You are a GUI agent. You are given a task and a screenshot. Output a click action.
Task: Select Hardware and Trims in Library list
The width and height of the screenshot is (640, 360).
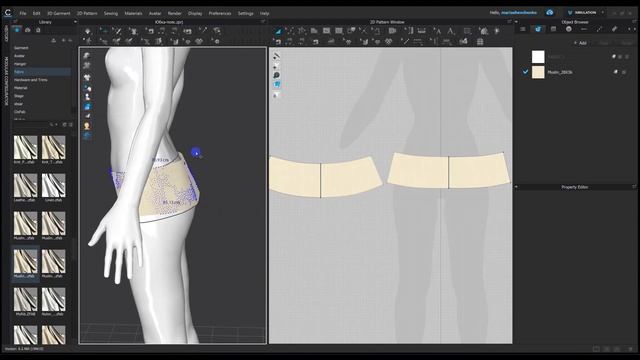[31, 80]
